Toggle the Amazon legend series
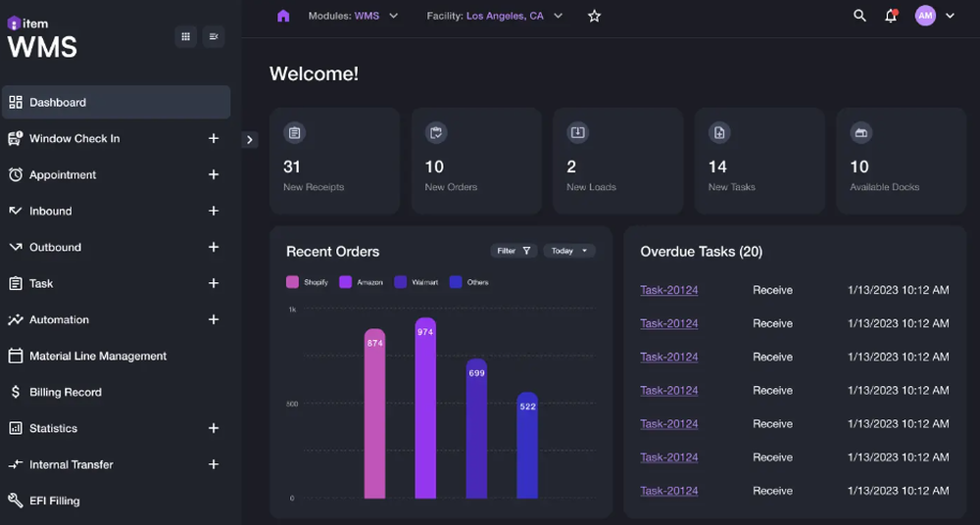The image size is (980, 525). click(361, 282)
